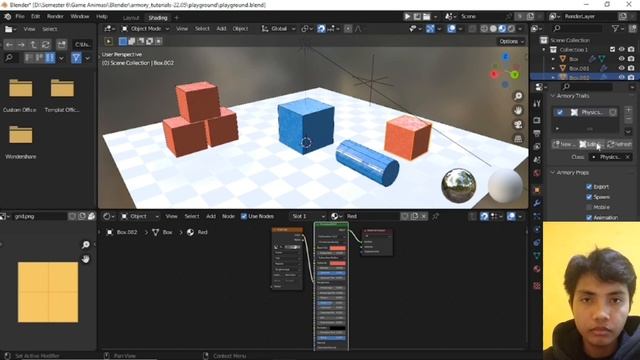Viewport: 640px width, 360px height.
Task: Click the viewport zoom magnifier gizmo
Action: click(518, 96)
